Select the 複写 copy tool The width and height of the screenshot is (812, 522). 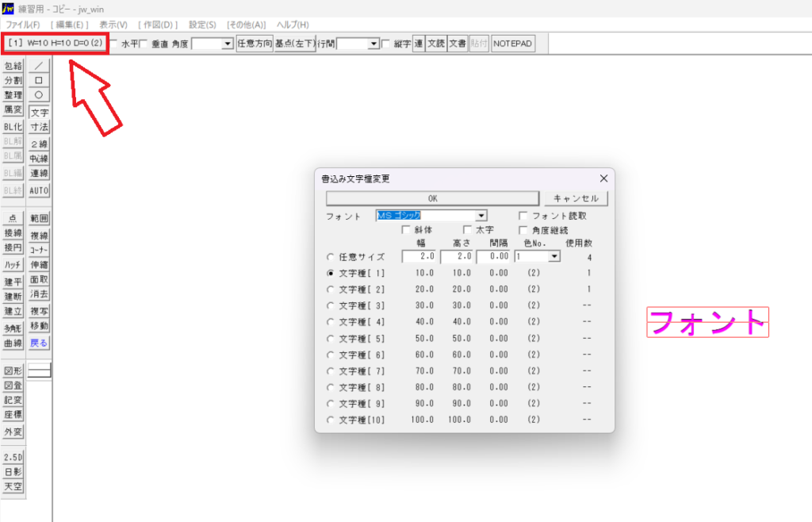point(39,311)
